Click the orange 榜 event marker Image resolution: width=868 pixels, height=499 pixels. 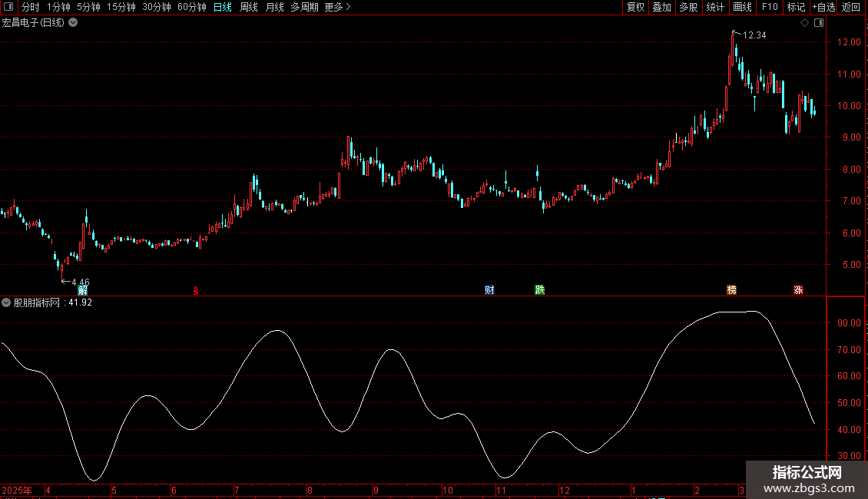(732, 290)
